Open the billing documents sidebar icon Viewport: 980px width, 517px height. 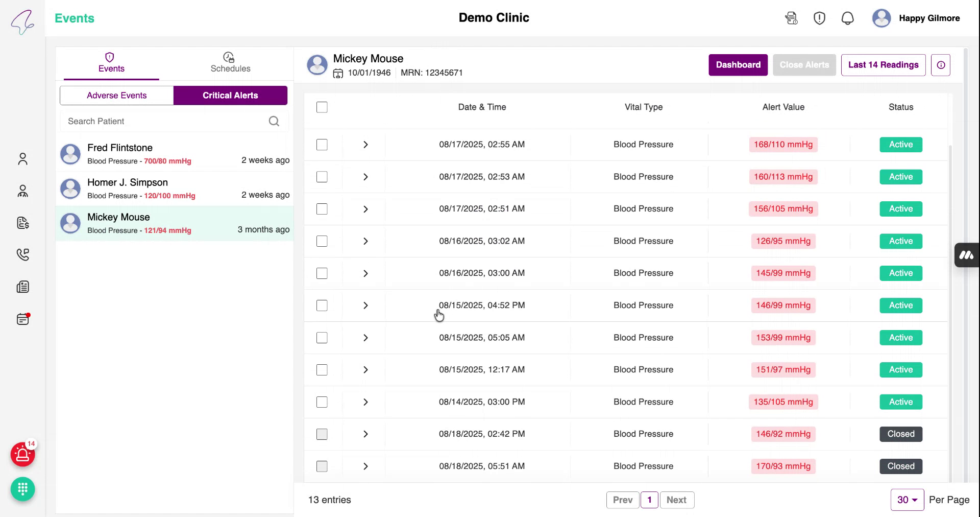click(22, 223)
